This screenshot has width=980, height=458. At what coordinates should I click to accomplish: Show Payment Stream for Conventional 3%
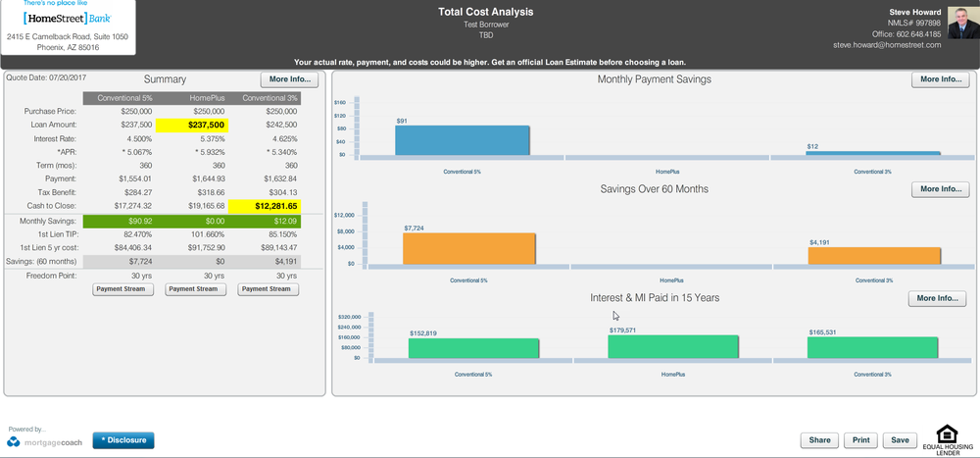[269, 289]
